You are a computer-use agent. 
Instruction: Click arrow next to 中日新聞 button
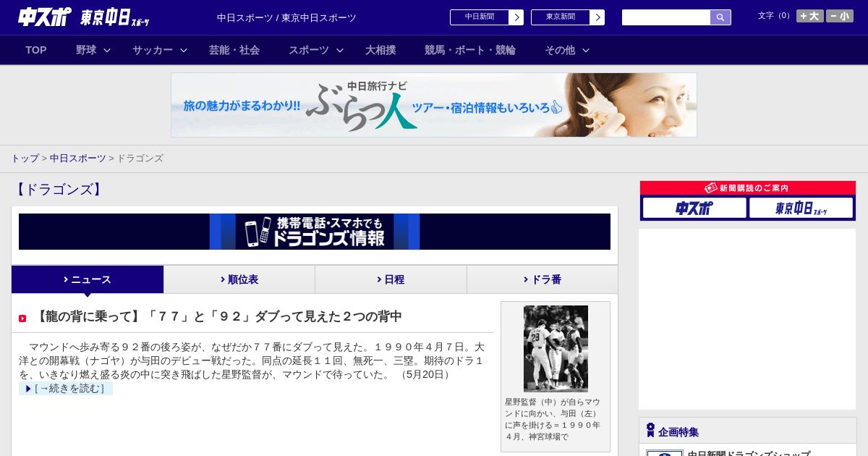[x=516, y=17]
